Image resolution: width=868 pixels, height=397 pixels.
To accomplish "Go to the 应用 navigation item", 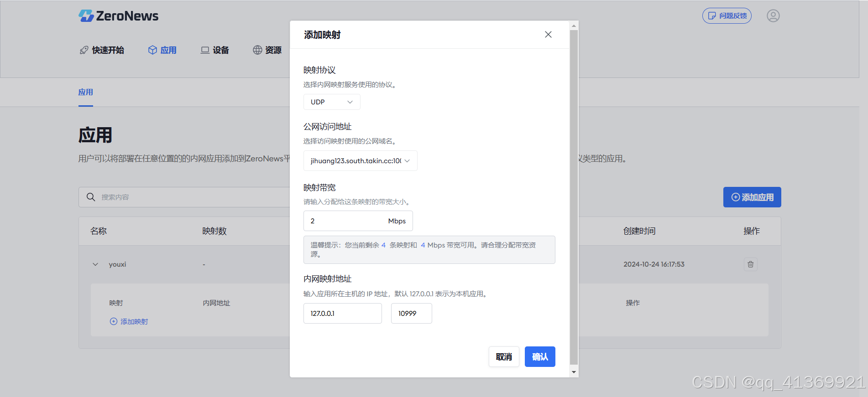I will tap(162, 50).
